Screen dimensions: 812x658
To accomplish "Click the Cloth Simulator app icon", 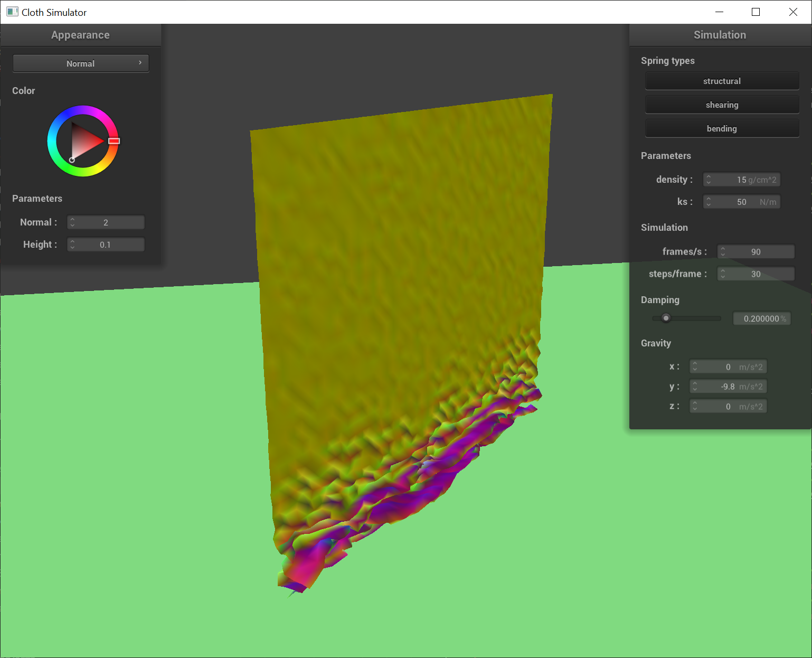I will (x=12, y=12).
